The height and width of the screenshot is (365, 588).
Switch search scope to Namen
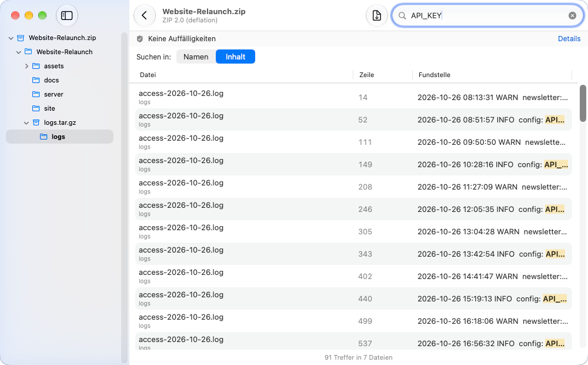click(196, 57)
